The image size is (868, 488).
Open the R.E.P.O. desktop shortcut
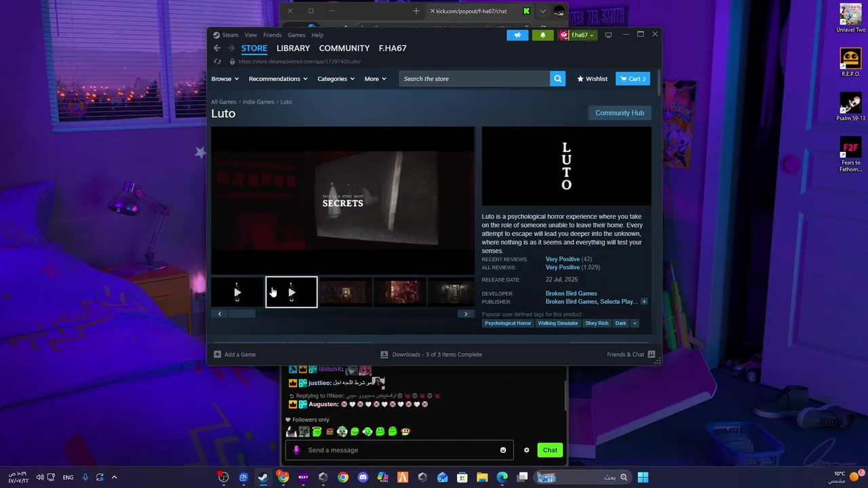[850, 62]
